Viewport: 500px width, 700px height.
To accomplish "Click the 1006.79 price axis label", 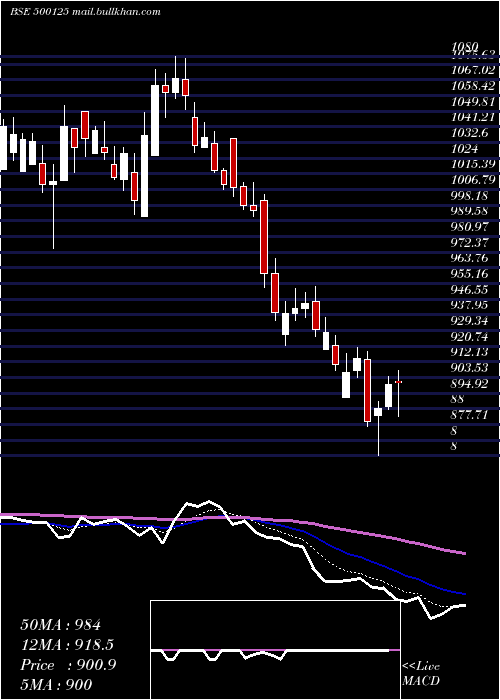I will [473, 179].
